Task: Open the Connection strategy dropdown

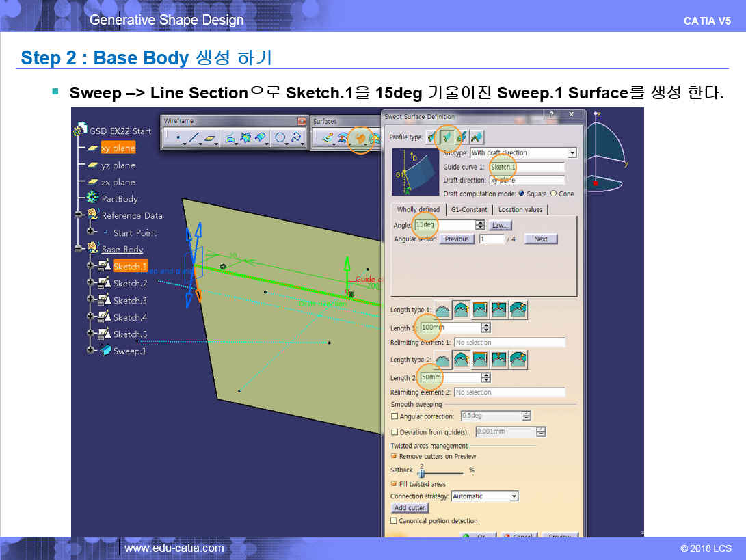Action: [514, 496]
